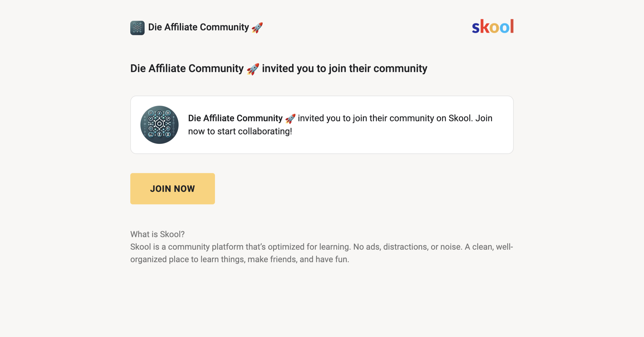
Task: Click the red letter 'l' of the Skool logo
Action: (x=512, y=26)
